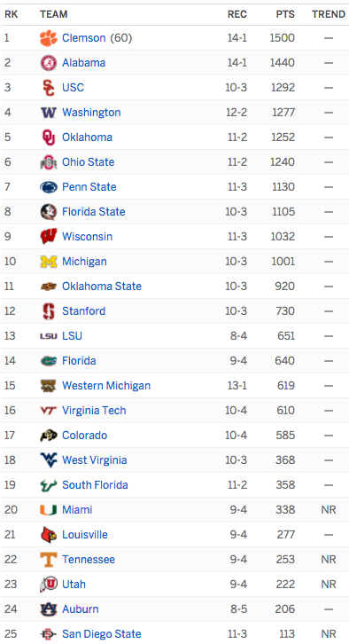Click the Penn State lion logo
This screenshot has width=349, height=644.
point(49,187)
